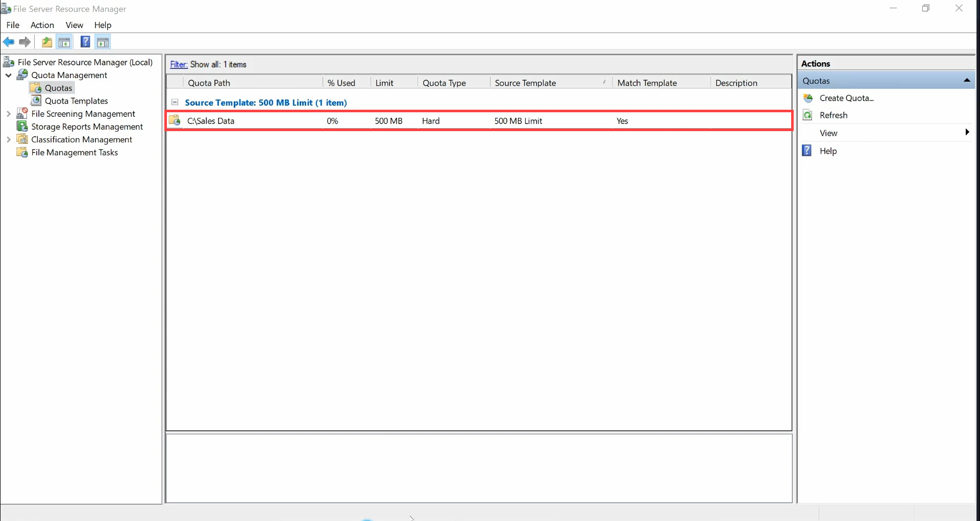Image resolution: width=980 pixels, height=521 pixels.
Task: Select Quota Templates in the tree
Action: click(76, 101)
